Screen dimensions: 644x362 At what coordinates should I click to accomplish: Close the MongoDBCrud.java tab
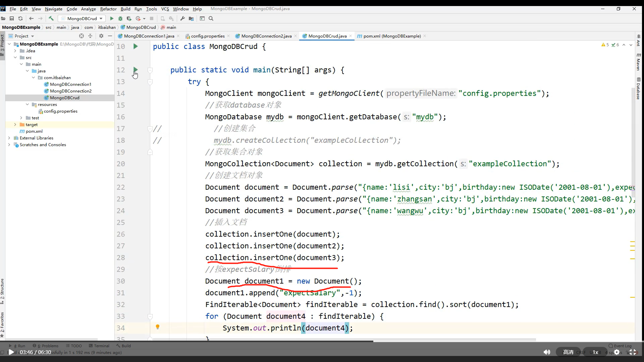click(351, 36)
